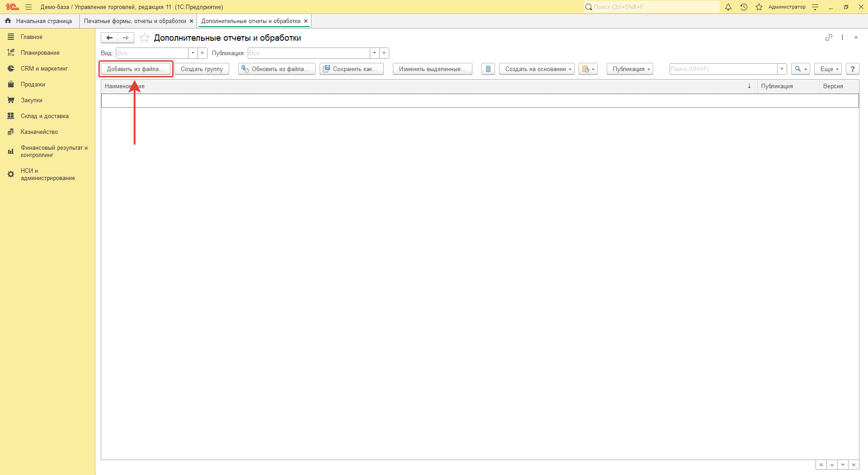868x475 pixels.
Task: Copy link to this page icon
Action: pos(829,38)
